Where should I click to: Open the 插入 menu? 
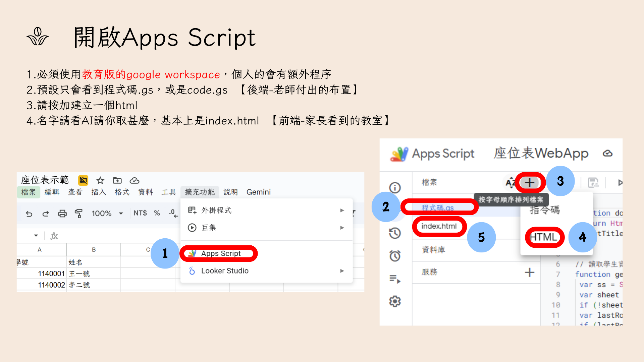pos(99,192)
